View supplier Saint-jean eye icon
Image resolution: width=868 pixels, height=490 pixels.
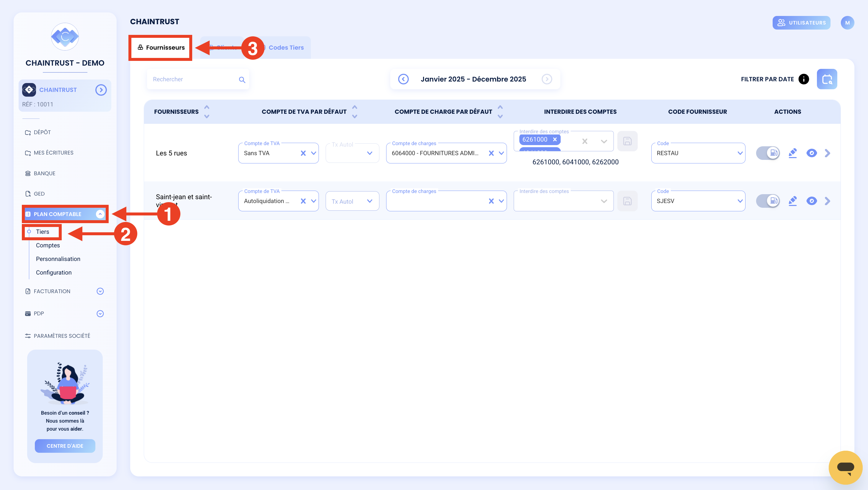[811, 201]
